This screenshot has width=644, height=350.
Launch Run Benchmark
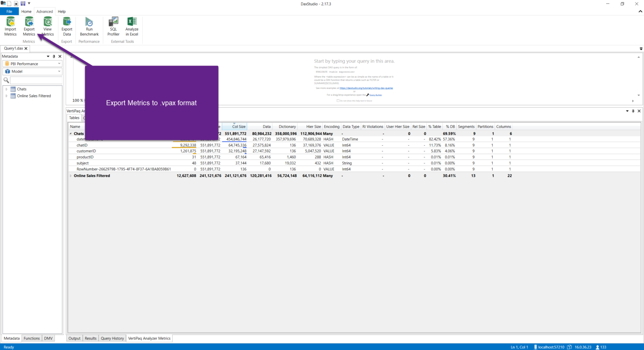click(89, 25)
